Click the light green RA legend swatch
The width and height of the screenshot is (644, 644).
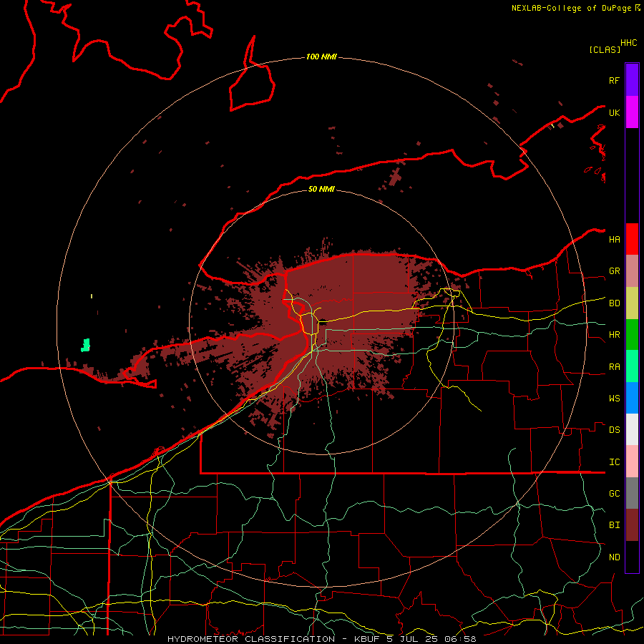point(632,366)
